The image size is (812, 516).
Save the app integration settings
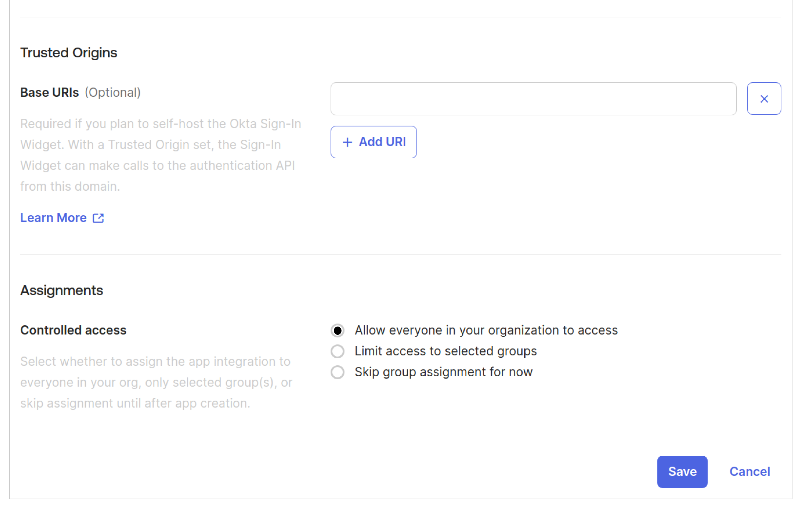point(682,472)
